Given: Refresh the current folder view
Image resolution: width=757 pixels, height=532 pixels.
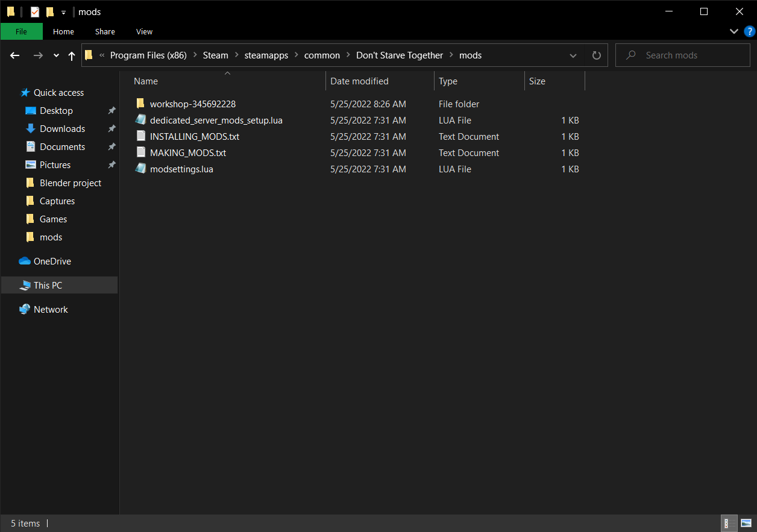Looking at the screenshot, I should pos(596,55).
